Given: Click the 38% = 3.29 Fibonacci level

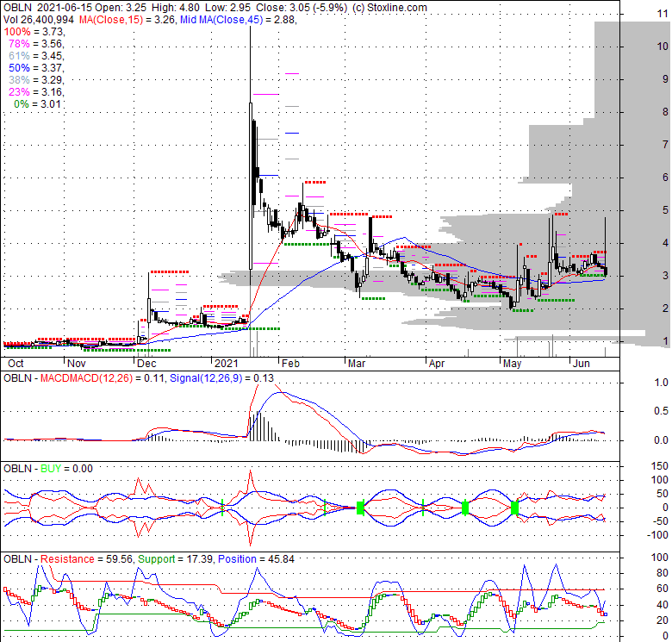Looking at the screenshot, I should tap(36, 80).
